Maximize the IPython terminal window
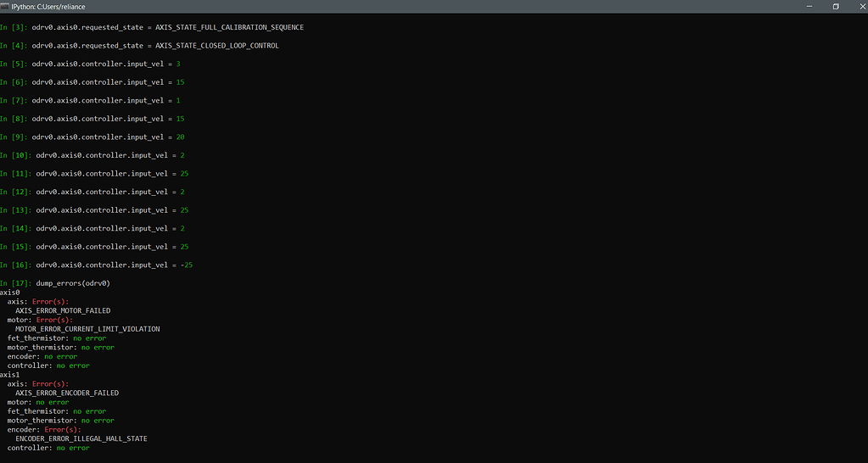868x463 pixels. pos(835,6)
